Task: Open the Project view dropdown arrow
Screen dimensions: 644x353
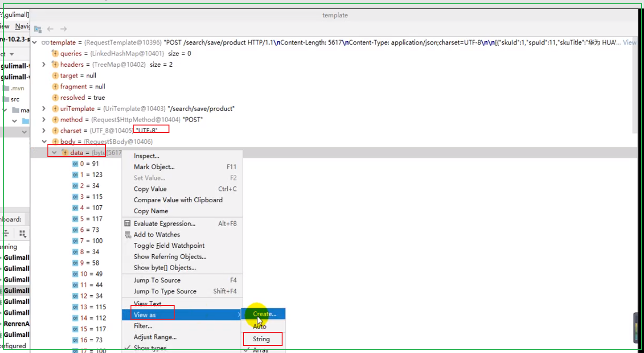Action: coord(11,54)
